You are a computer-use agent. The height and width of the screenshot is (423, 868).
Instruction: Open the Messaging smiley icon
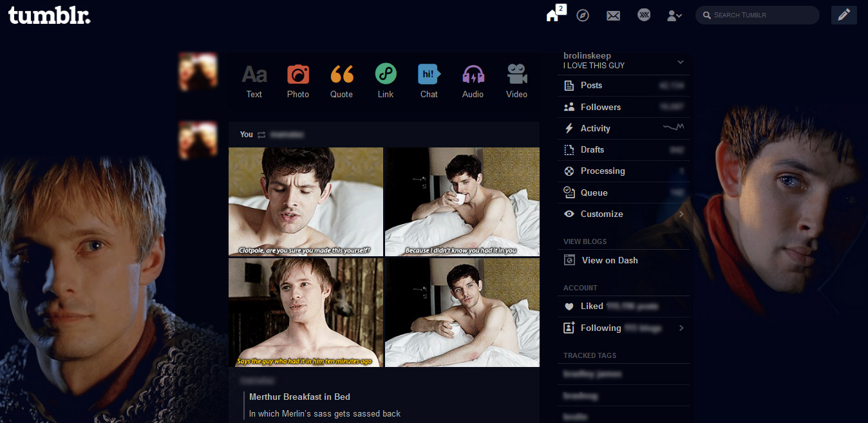pos(644,15)
